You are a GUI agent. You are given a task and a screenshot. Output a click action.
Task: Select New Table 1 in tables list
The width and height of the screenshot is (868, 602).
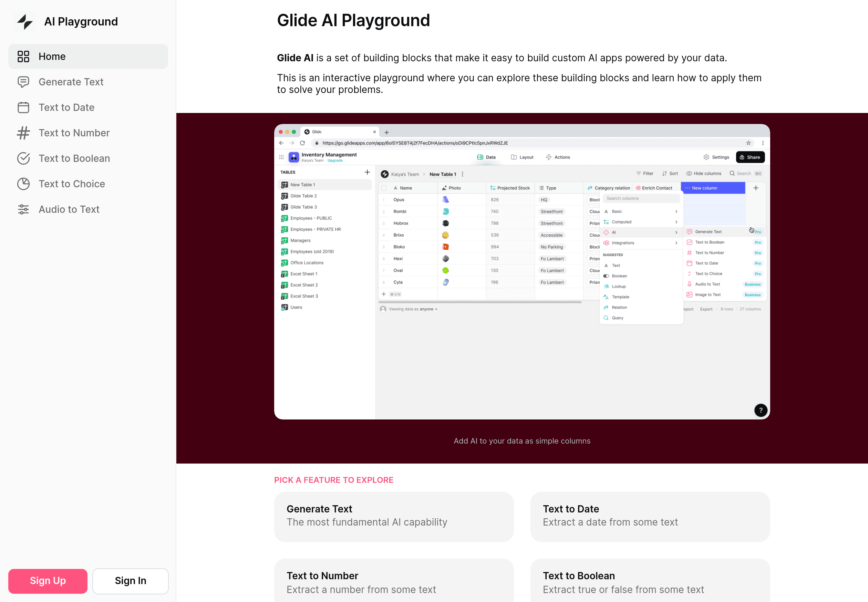coord(324,185)
